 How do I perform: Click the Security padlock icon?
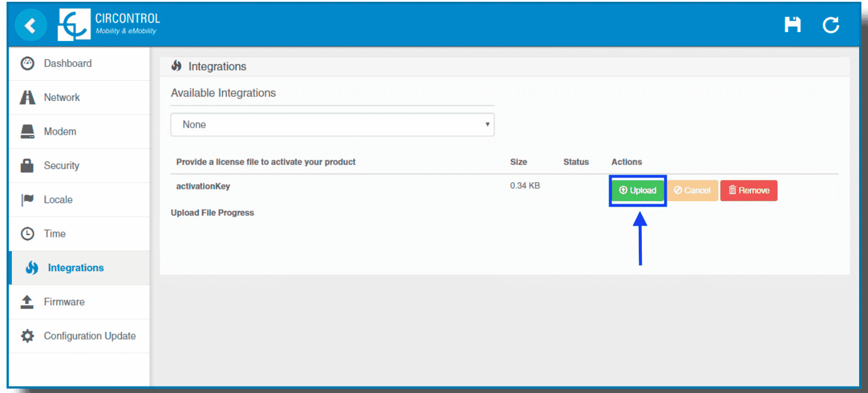[27, 166]
